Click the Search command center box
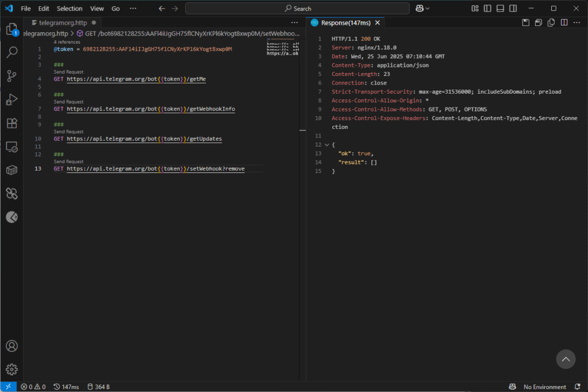Screen dimensions: 588x392 point(297,9)
